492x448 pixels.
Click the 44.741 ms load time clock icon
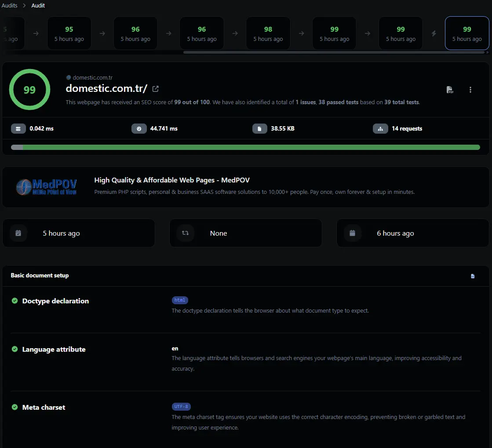[x=139, y=128]
